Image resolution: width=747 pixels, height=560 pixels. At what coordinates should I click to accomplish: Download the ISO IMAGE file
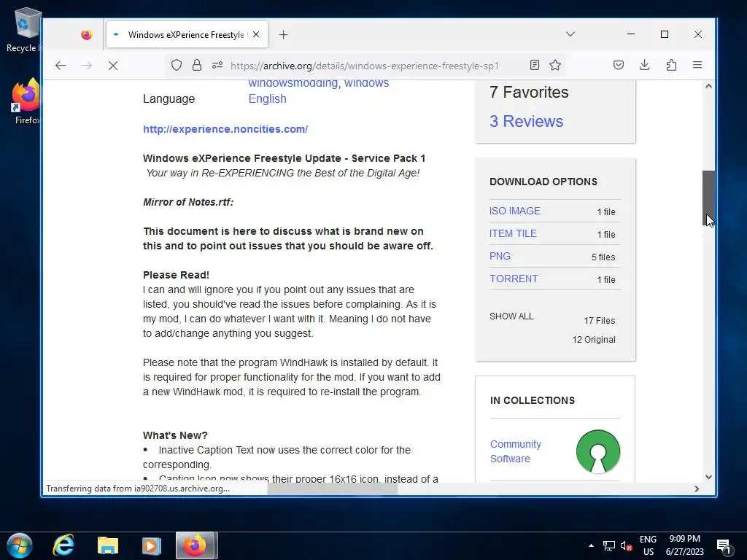click(514, 211)
